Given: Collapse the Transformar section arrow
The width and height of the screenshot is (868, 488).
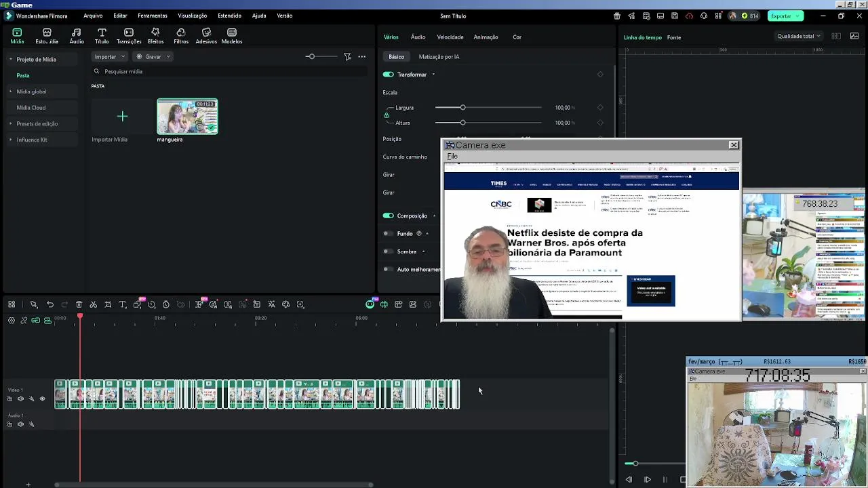Looking at the screenshot, I should [433, 75].
